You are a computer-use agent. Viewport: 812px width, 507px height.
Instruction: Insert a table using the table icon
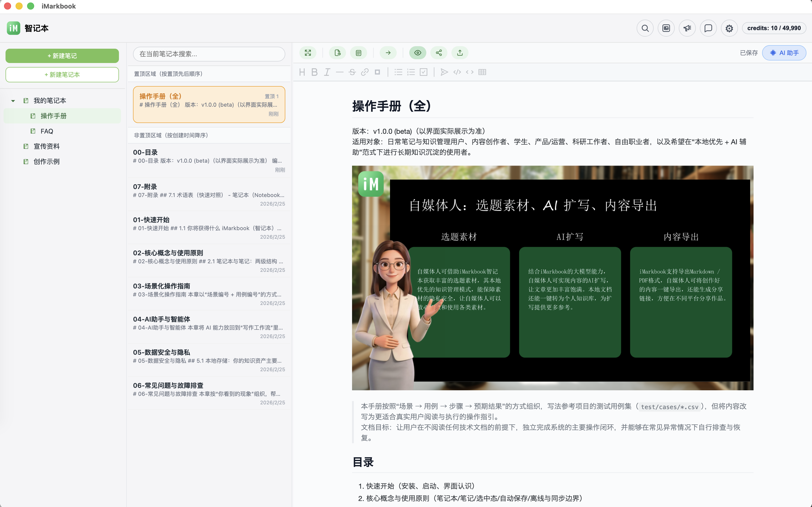coord(482,72)
